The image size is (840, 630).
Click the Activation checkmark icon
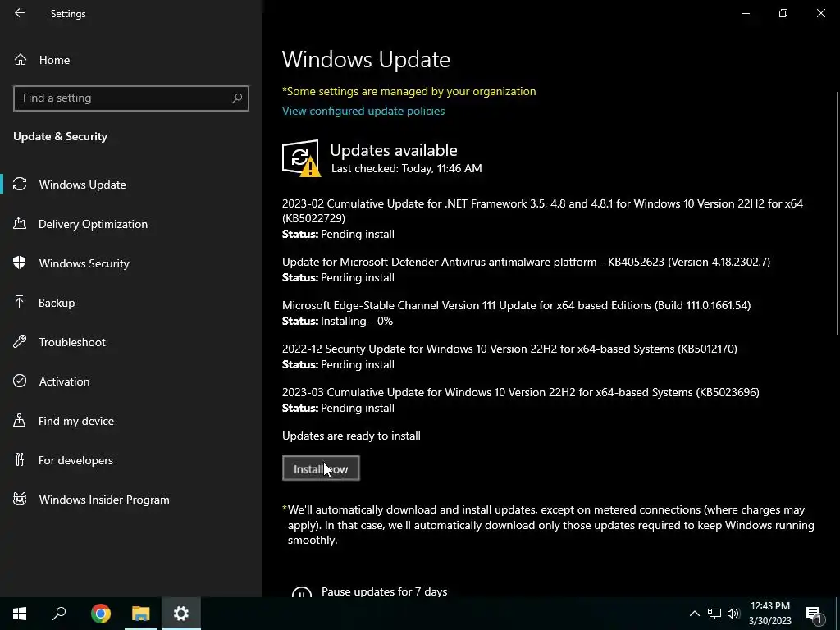pyautogui.click(x=20, y=381)
